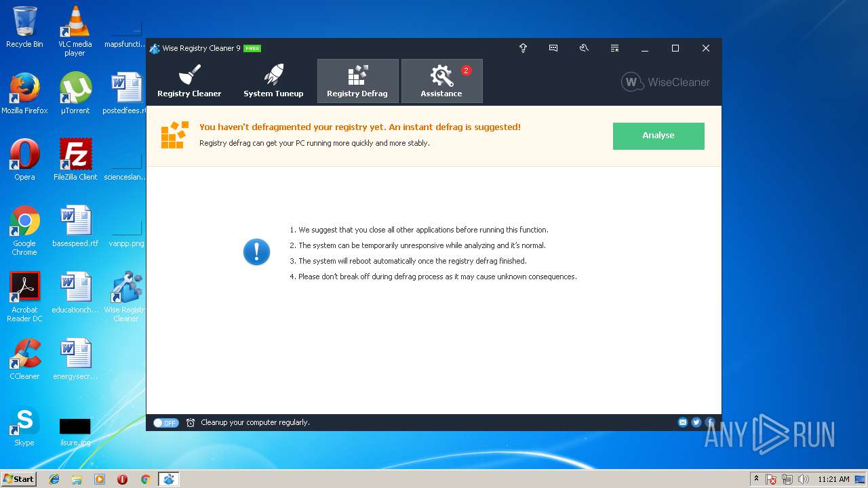Viewport: 868px width, 488px height.
Task: Click the WiseCleaner logo
Action: [665, 82]
